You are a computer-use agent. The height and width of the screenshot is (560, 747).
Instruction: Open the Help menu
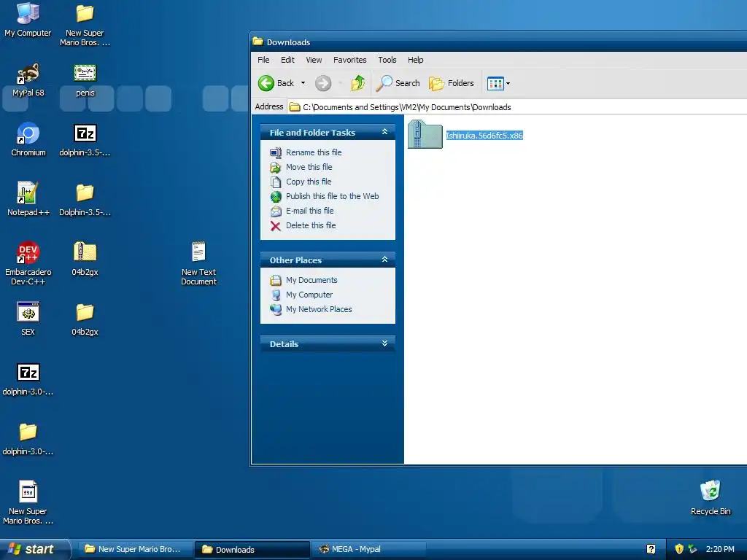coord(415,60)
